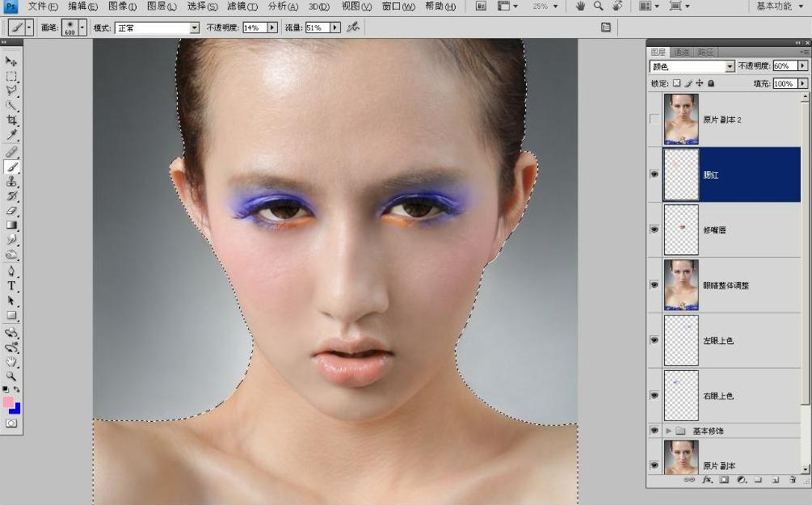Expand the 基本修饰 layer group
This screenshot has height=505, width=812.
[668, 431]
